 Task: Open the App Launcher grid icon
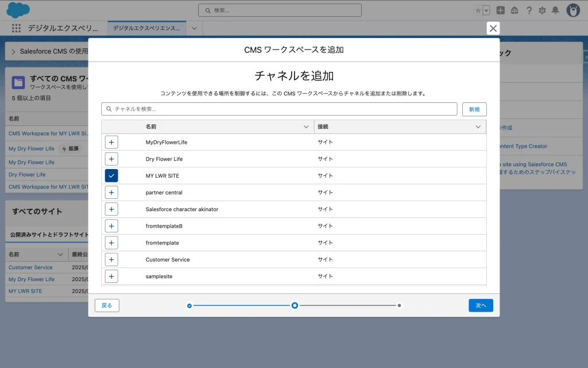[16, 28]
